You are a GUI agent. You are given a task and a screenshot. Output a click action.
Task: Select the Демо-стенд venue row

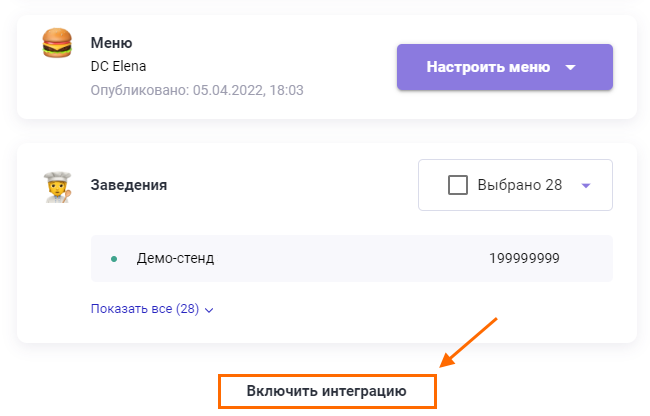[350, 259]
